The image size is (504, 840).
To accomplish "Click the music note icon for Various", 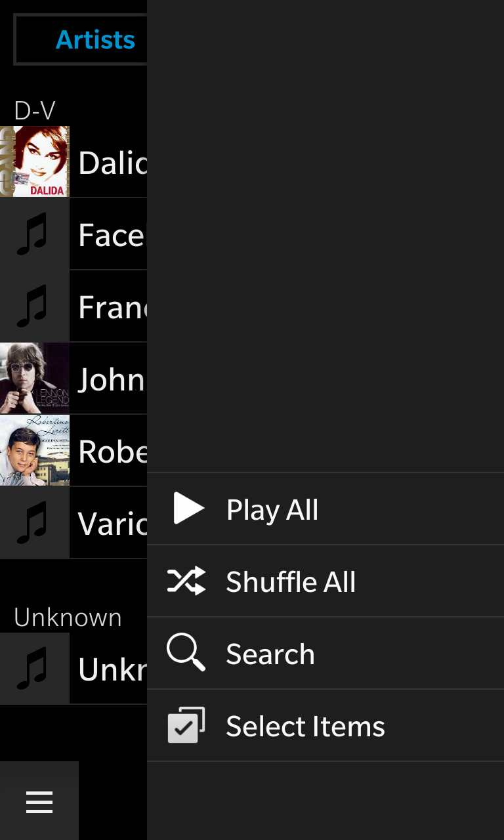I will click(34, 523).
